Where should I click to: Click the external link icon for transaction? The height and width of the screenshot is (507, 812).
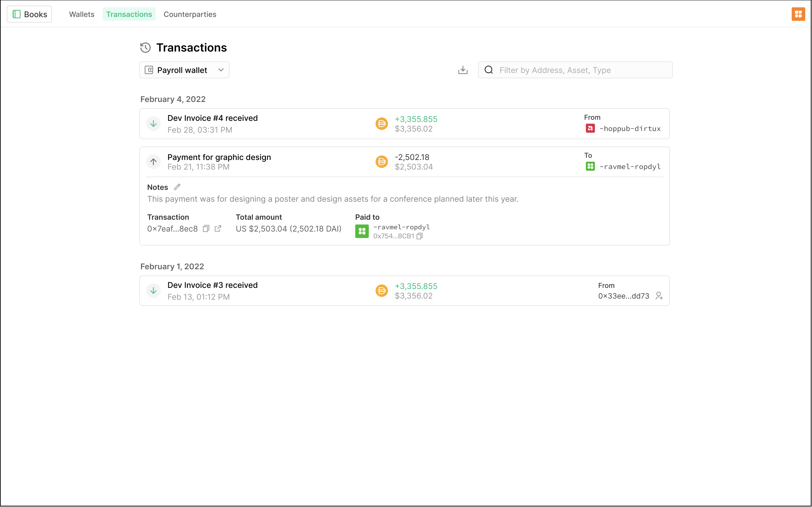pos(217,228)
